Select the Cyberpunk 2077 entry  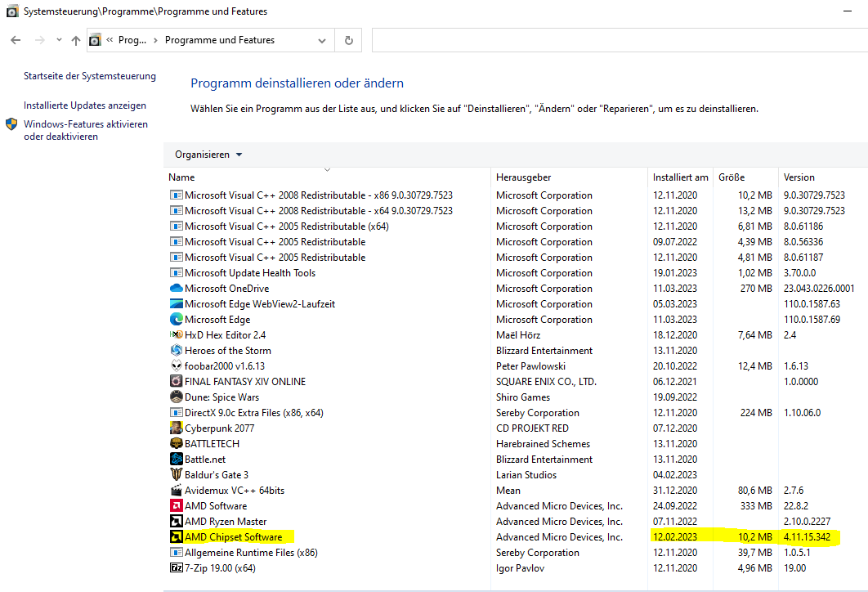click(516, 428)
